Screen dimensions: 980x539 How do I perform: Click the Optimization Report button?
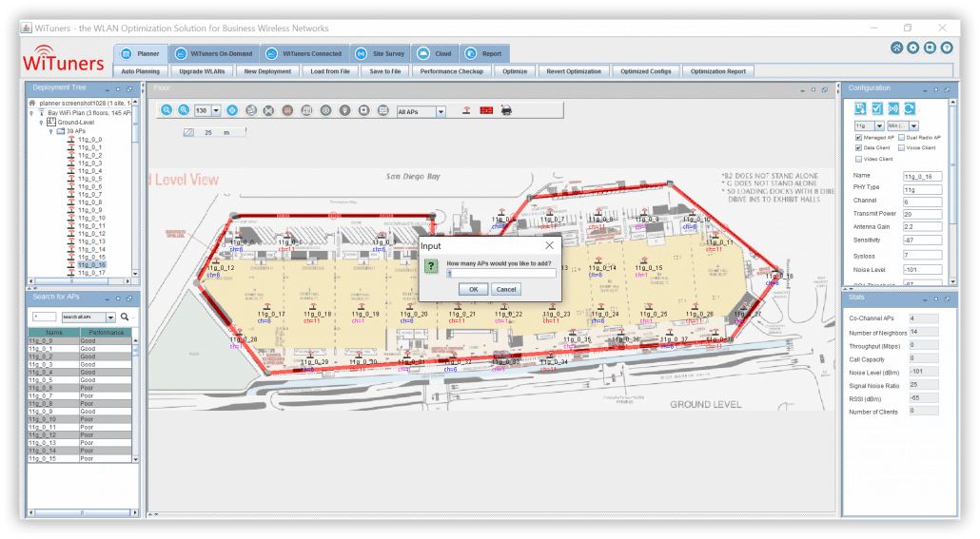tap(718, 71)
